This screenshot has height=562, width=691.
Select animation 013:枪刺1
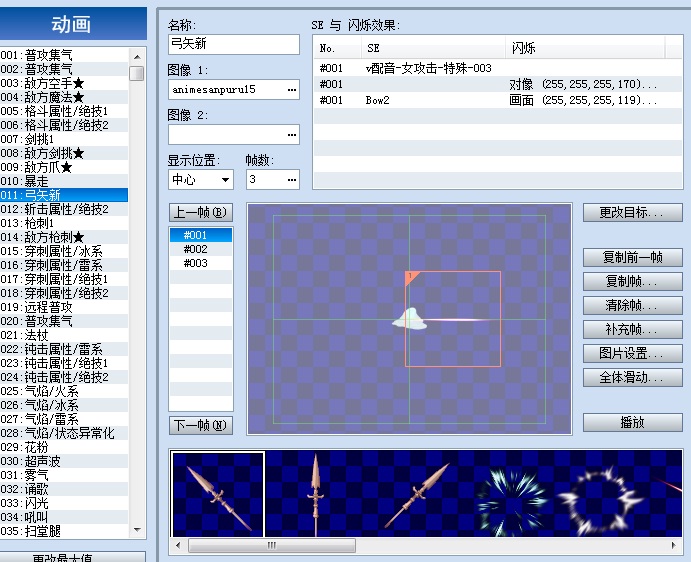[x=64, y=223]
